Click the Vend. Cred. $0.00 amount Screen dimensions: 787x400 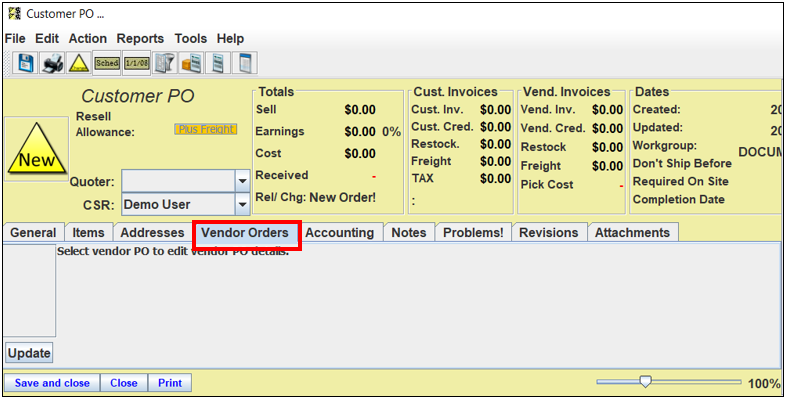607,128
